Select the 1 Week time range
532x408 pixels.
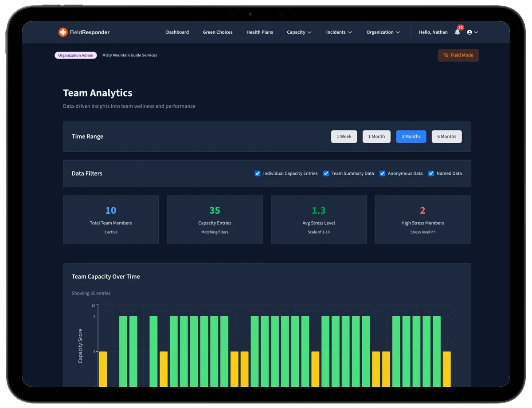(x=344, y=136)
